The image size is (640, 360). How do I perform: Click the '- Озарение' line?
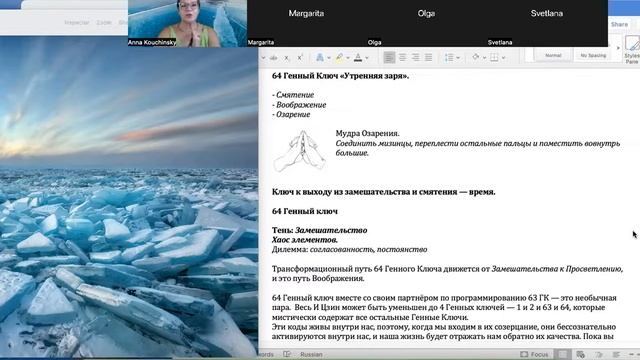pos(291,114)
